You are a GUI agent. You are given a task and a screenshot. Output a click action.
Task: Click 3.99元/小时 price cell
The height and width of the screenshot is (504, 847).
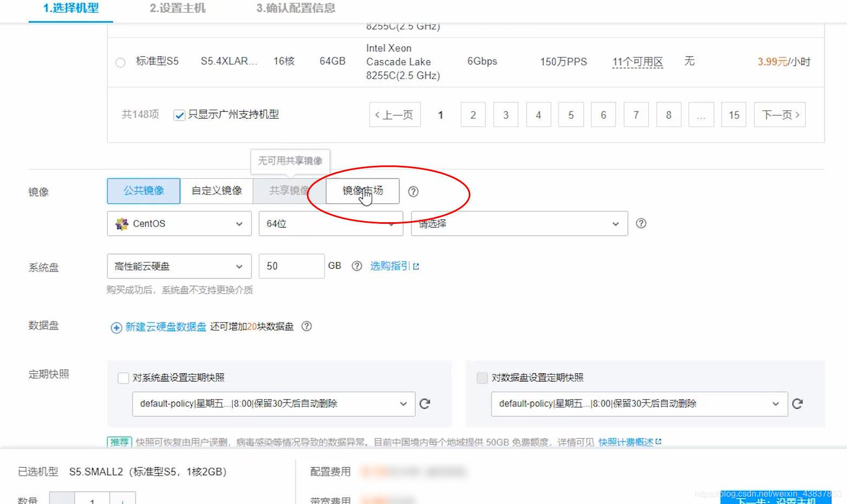[x=784, y=62]
